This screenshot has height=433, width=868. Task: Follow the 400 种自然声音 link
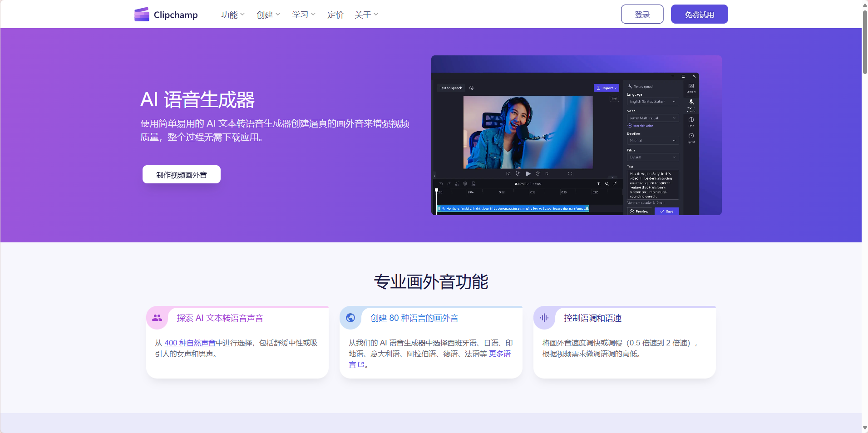(190, 343)
